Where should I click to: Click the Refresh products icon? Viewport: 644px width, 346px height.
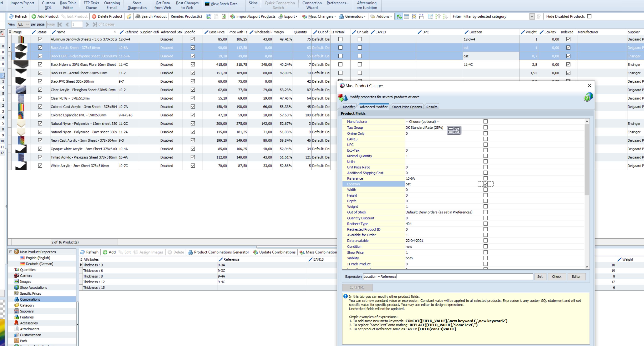(x=11, y=16)
